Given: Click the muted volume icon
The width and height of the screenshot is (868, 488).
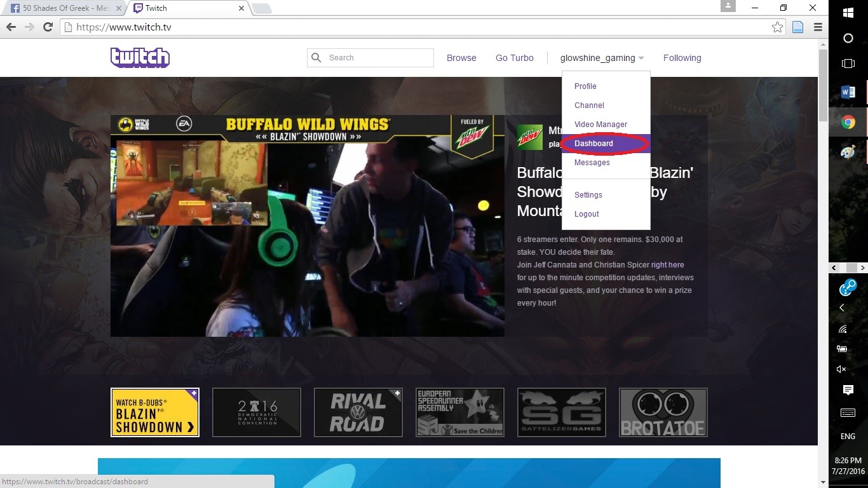Looking at the screenshot, I should 842,369.
